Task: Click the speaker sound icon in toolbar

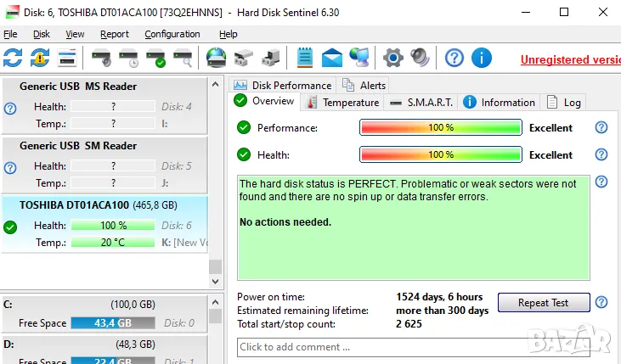Action: (419, 58)
